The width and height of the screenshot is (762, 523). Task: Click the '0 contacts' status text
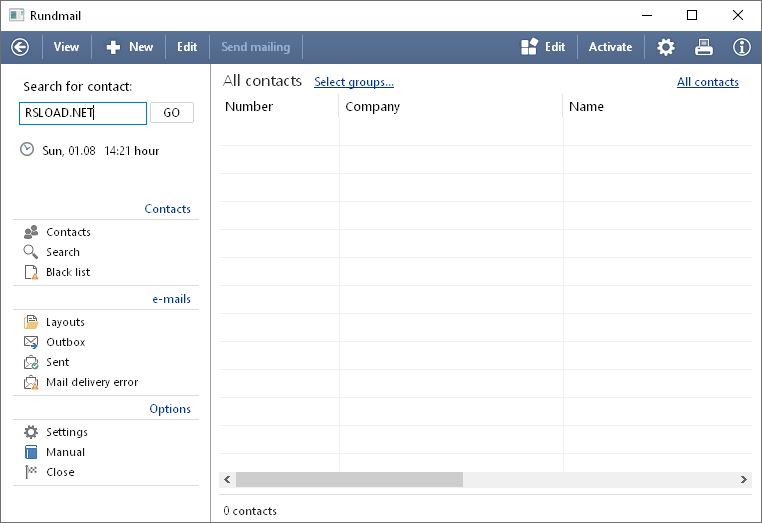(x=250, y=511)
